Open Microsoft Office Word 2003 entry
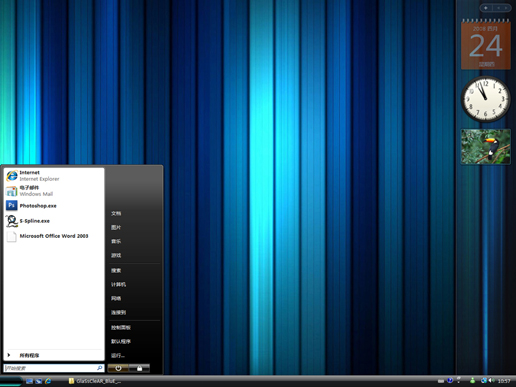The height and width of the screenshot is (387, 516). point(54,236)
